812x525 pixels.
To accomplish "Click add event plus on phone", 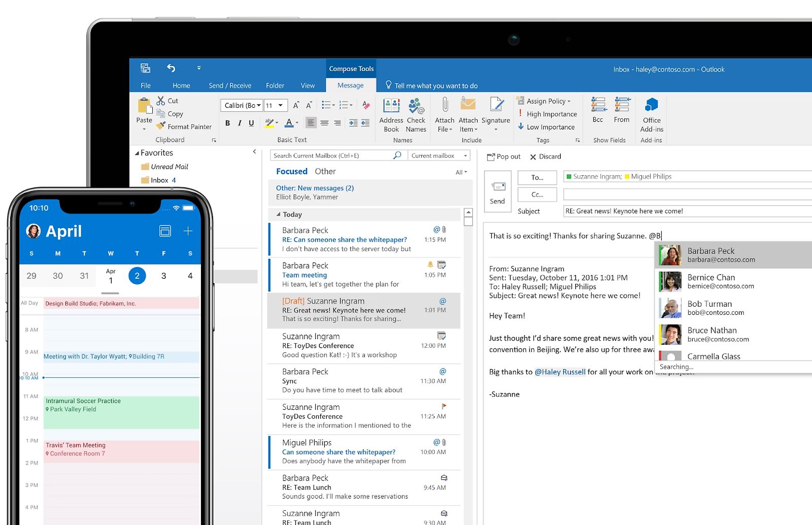I will (188, 231).
